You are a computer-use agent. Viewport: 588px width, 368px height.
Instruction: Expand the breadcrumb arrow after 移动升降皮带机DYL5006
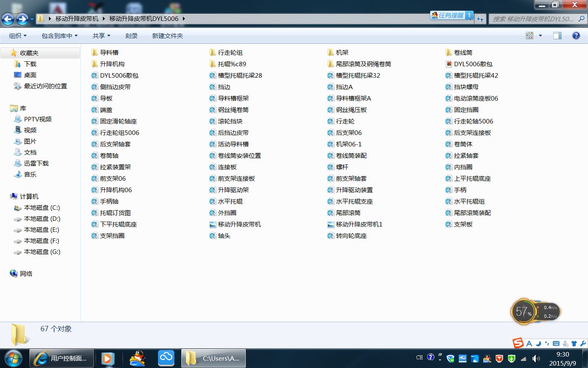click(184, 18)
